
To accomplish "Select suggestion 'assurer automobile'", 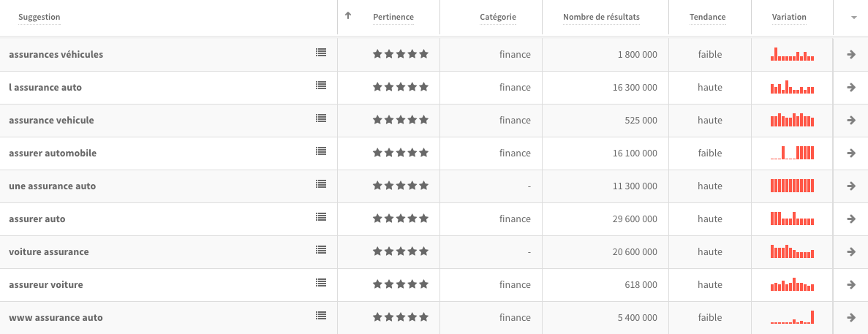I will 53,153.
